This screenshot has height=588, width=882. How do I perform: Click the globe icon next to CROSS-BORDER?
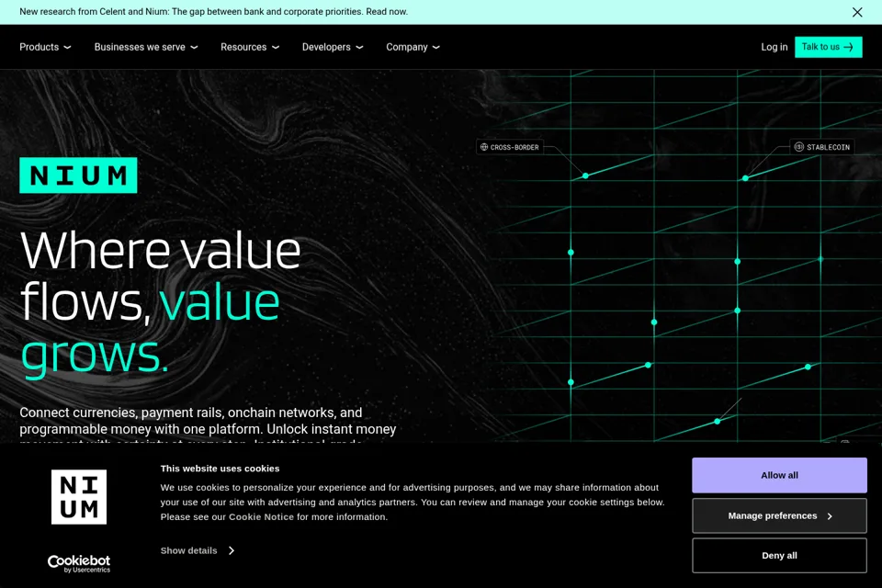[484, 147]
